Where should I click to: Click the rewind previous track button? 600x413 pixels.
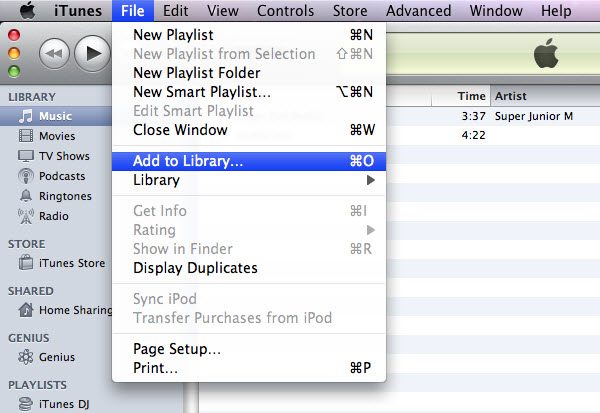(x=54, y=54)
